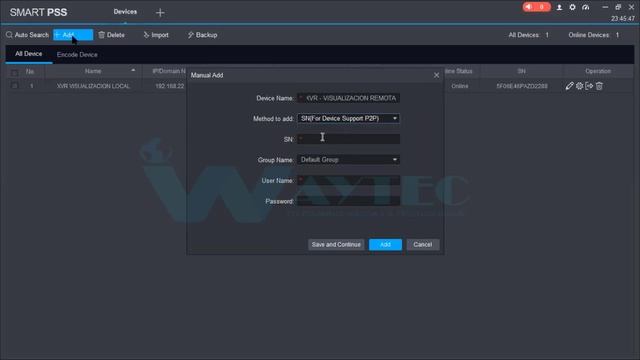Click Save and Continue button
Screen dimensions: 640x360
click(x=336, y=244)
